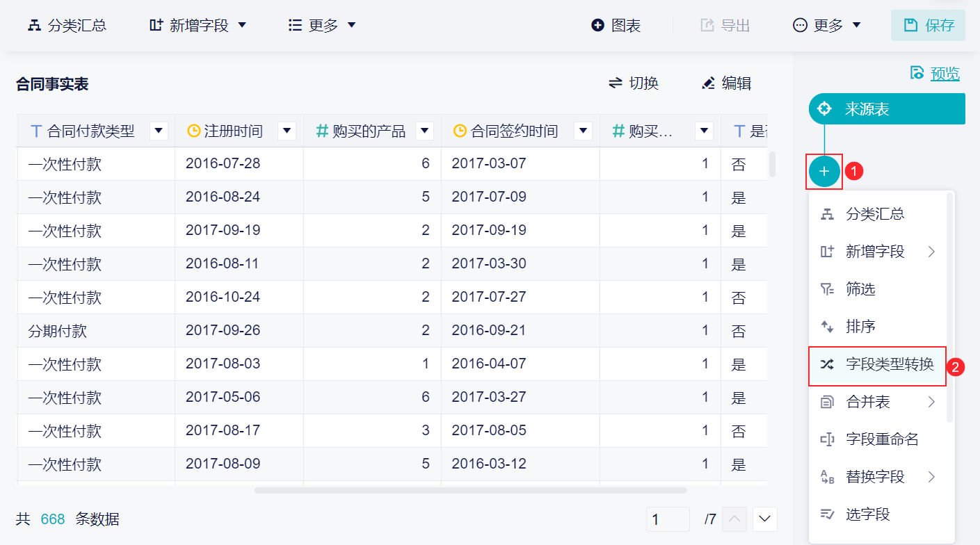Screen dimensions: 980x545
Task: Open 合同付款类型 column dropdown
Action: (159, 131)
